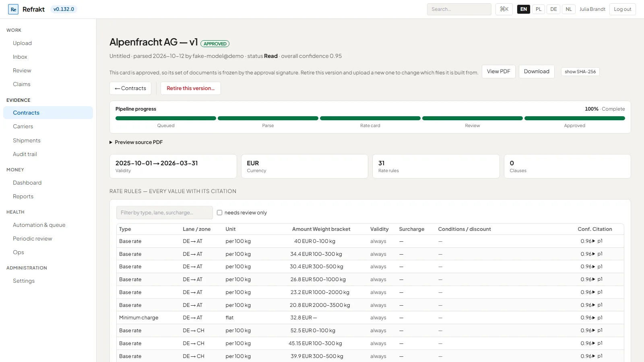Click the APPROVED status badge
Screen dimensions: 644x362
[215, 44]
